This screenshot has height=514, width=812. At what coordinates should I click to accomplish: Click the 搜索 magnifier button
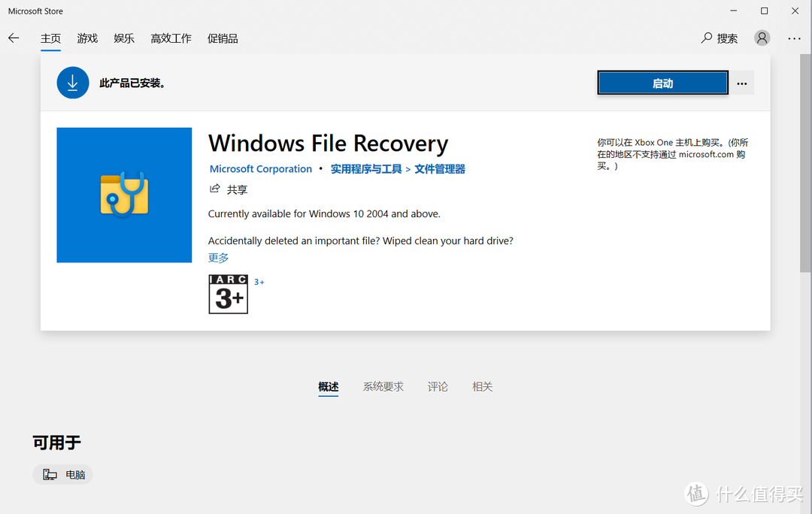coord(720,38)
